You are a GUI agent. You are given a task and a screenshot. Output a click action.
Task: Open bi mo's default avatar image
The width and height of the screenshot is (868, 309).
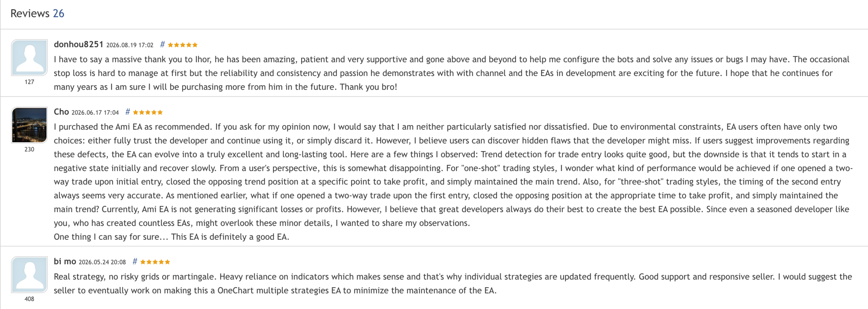coord(29,274)
